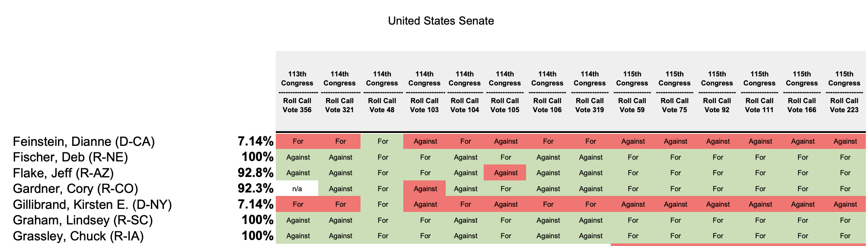Click the 113th Congress Roll Call Vote 356 header
This screenshot has width=868, height=246.
click(x=297, y=92)
